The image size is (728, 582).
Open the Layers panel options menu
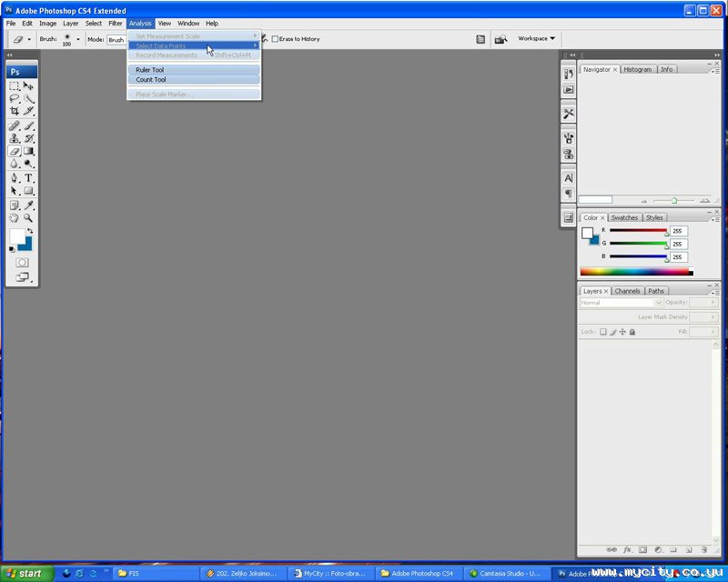tap(715, 293)
